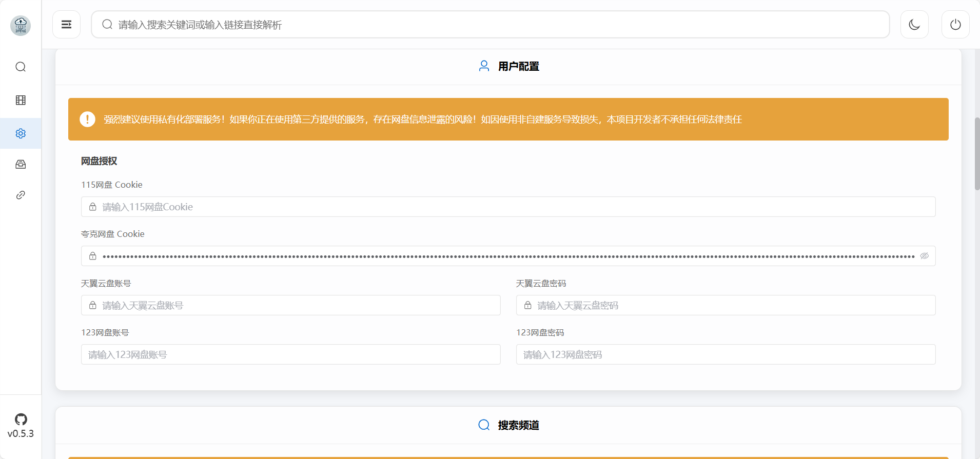Click the lock icon in 天翼云盘密码 field
Viewport: 980px width, 459px height.
pos(528,305)
